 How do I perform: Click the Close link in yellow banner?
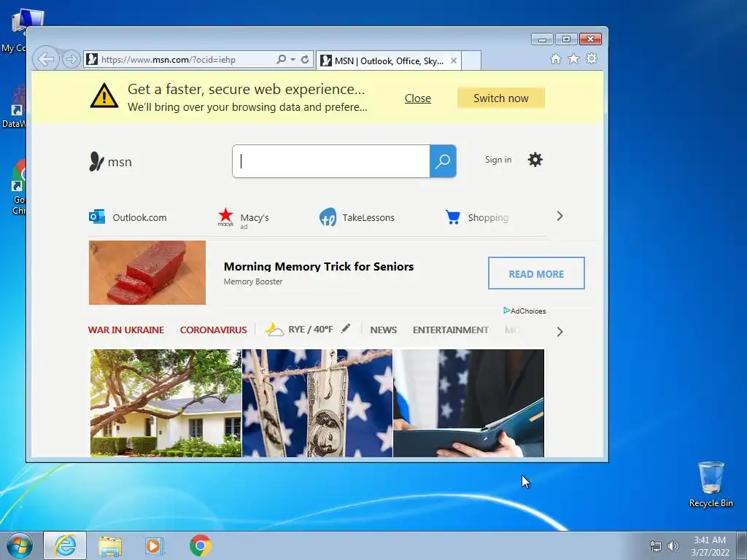click(418, 98)
